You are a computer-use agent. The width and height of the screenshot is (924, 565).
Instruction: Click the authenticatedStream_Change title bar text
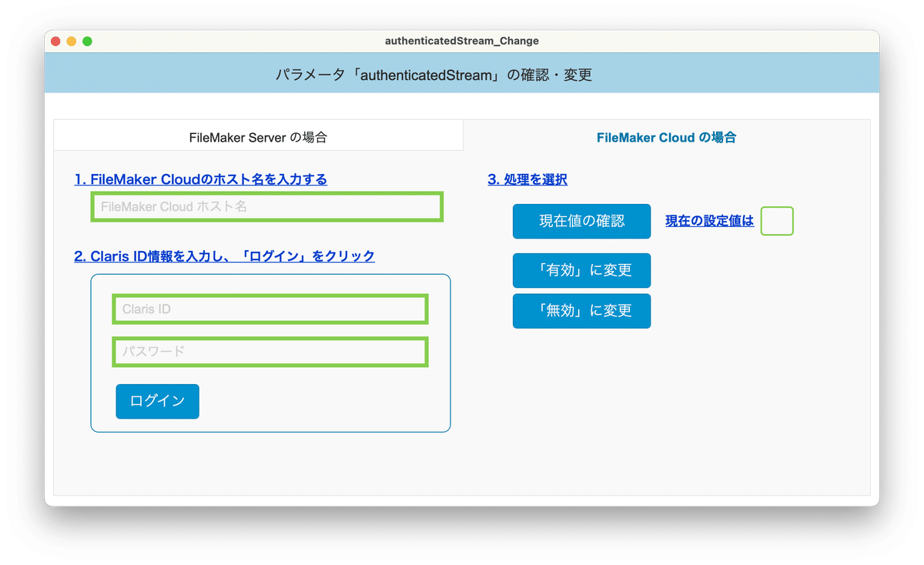point(461,41)
